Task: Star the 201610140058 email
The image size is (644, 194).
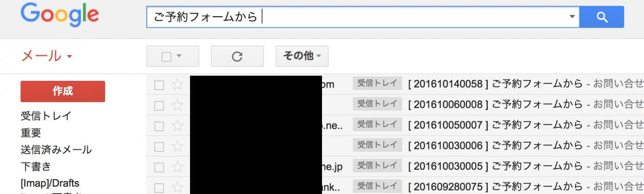Action: click(178, 85)
